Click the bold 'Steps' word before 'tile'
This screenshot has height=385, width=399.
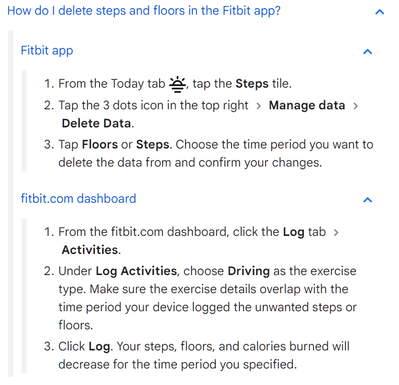click(252, 84)
